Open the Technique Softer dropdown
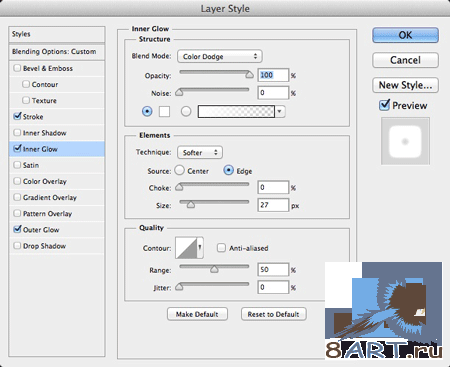This screenshot has height=367, width=450. pos(200,152)
